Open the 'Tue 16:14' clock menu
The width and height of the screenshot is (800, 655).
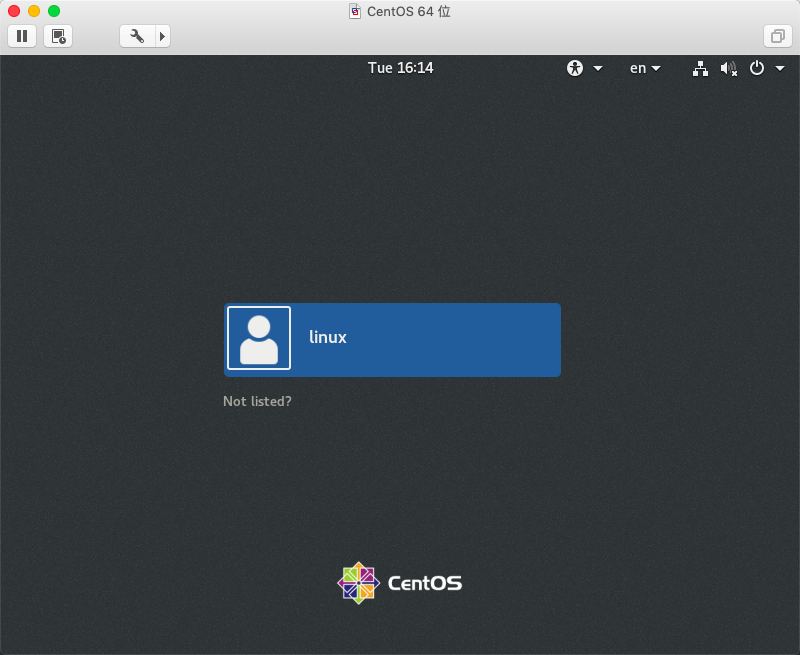click(x=400, y=68)
